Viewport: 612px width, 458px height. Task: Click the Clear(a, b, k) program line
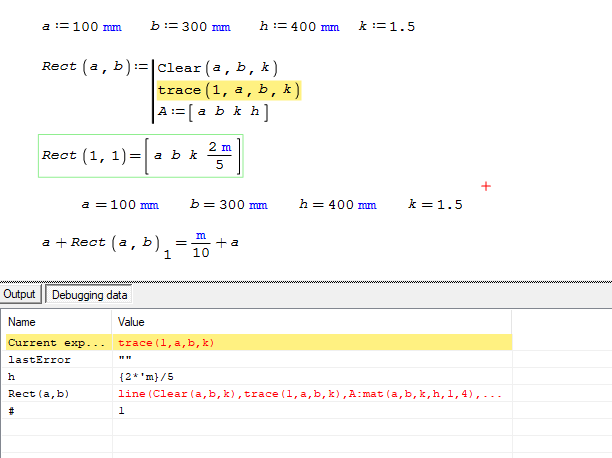pos(217,68)
